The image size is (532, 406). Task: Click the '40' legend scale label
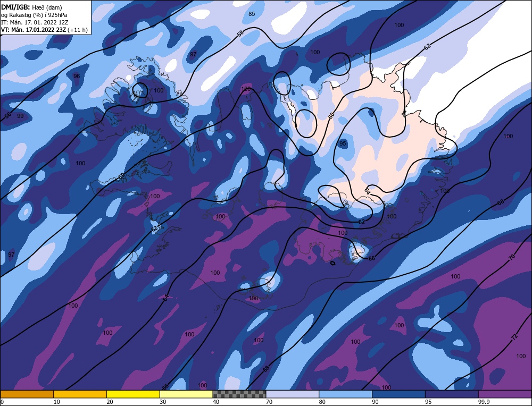pyautogui.click(x=216, y=402)
